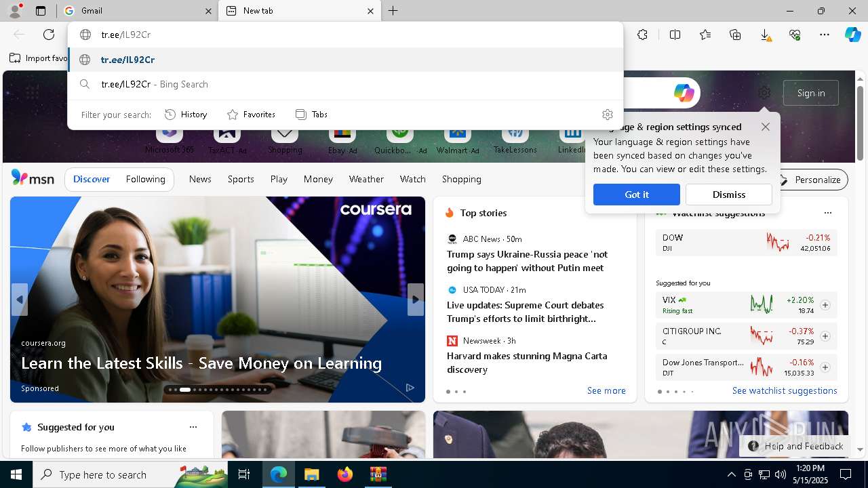Open Favorites star toolbar icon
The width and height of the screenshot is (868, 488).
[705, 35]
